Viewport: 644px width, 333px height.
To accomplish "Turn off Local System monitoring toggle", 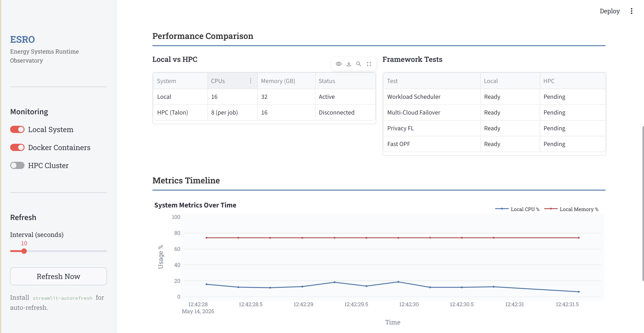I will (x=17, y=129).
